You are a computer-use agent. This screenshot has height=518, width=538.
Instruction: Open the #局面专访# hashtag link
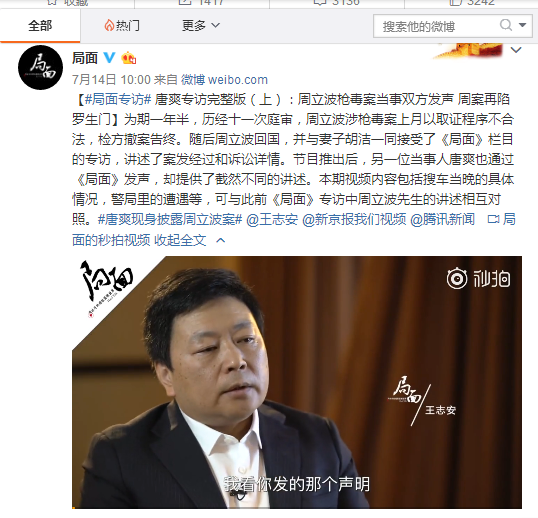118,99
